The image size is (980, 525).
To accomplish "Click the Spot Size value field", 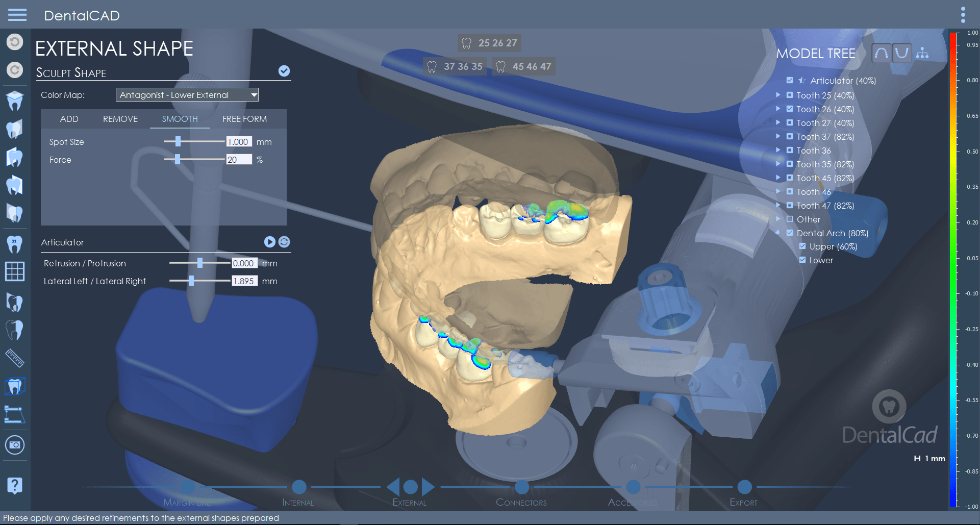I will [x=239, y=142].
